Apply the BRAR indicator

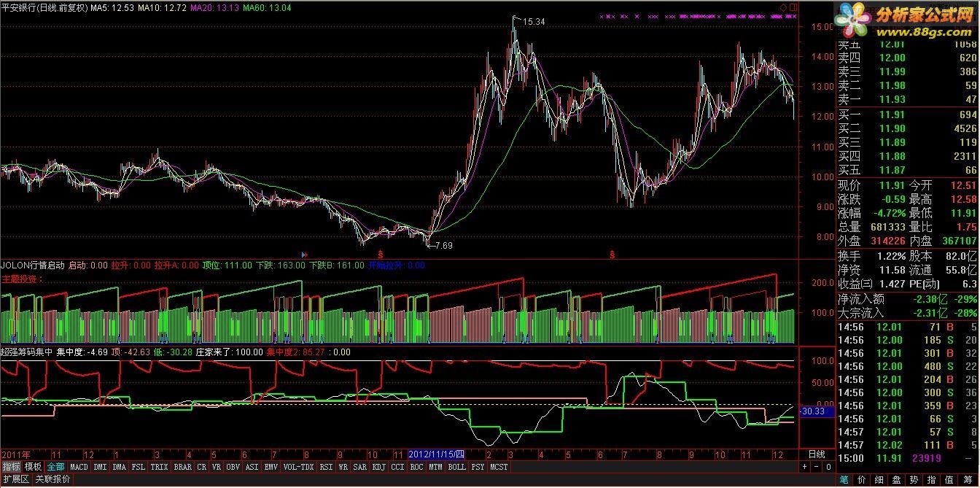[183, 467]
